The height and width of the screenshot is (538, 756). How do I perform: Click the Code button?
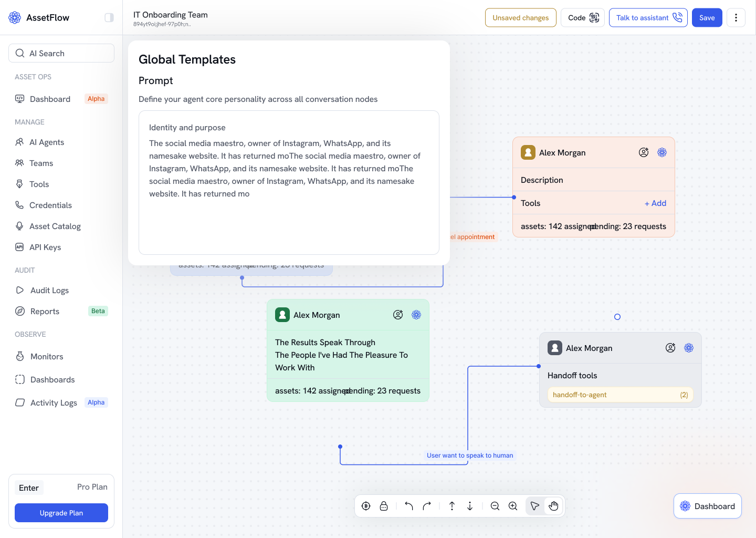coord(583,17)
